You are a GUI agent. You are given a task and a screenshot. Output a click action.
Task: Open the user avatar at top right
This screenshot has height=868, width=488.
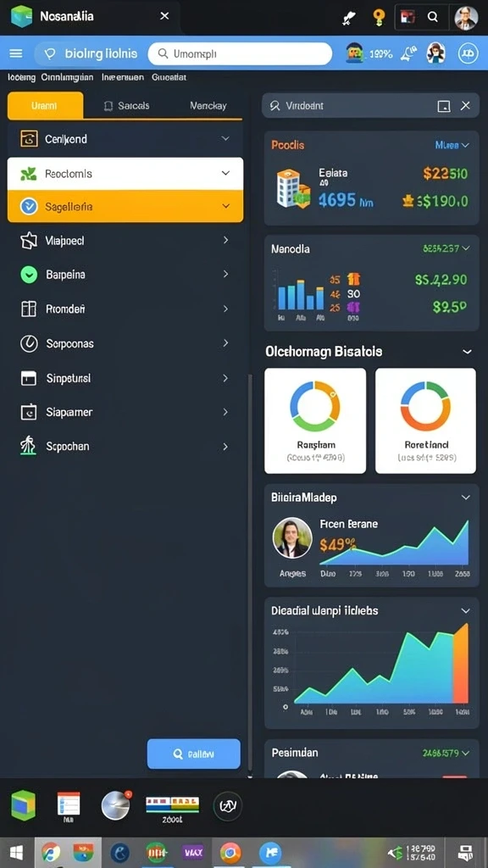pyautogui.click(x=466, y=18)
